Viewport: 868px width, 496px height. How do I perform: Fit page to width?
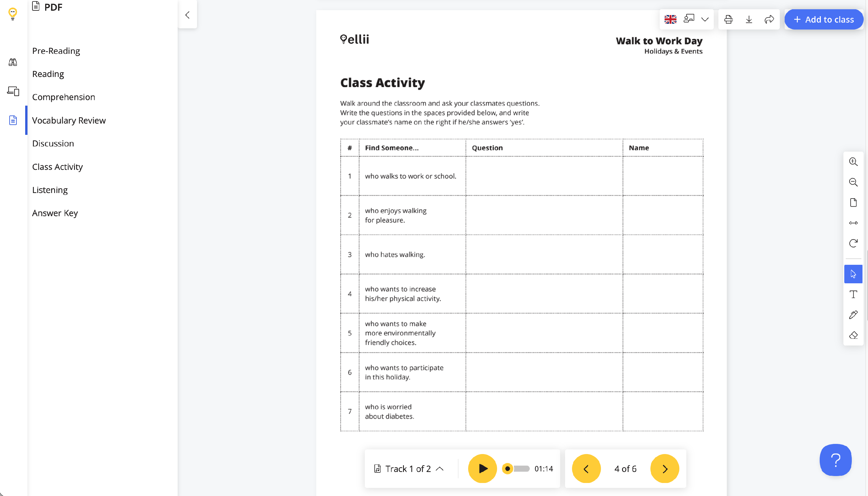853,223
